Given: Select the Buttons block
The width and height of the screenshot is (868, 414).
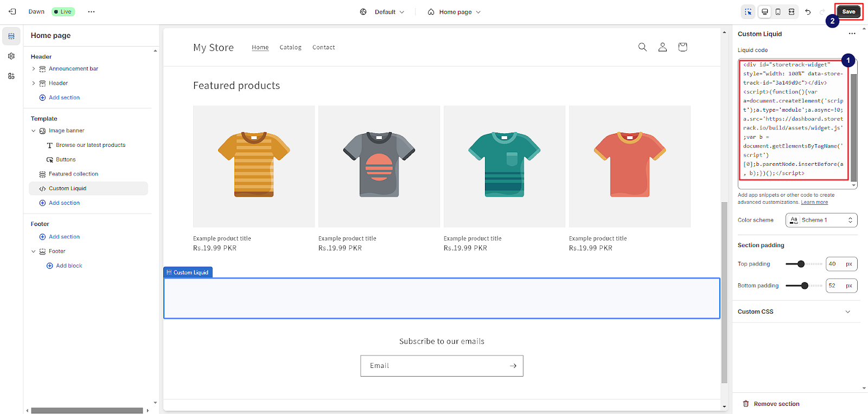Looking at the screenshot, I should coord(66,160).
